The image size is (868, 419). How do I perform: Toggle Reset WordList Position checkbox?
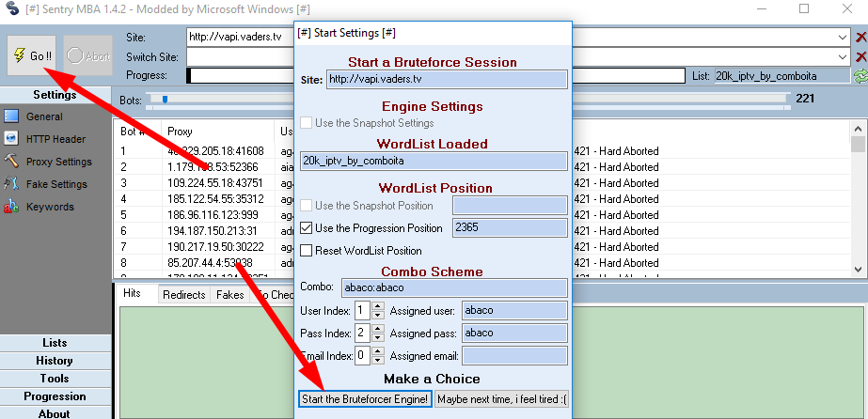point(306,251)
